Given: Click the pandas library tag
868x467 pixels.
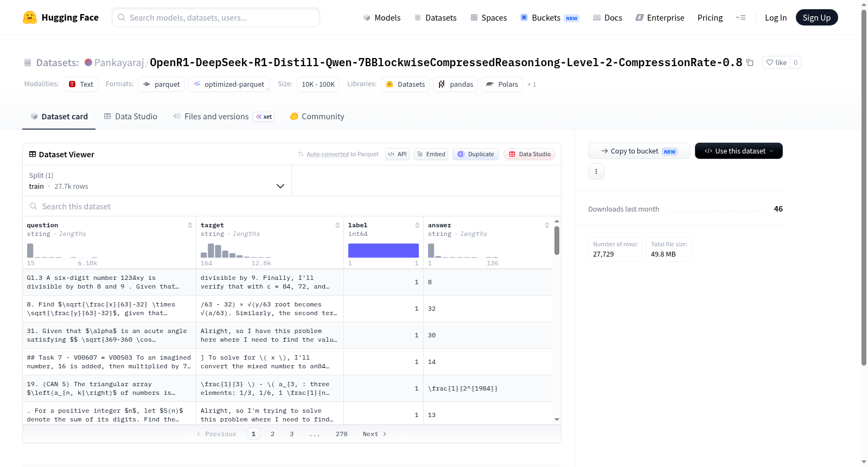Looking at the screenshot, I should tap(456, 84).
